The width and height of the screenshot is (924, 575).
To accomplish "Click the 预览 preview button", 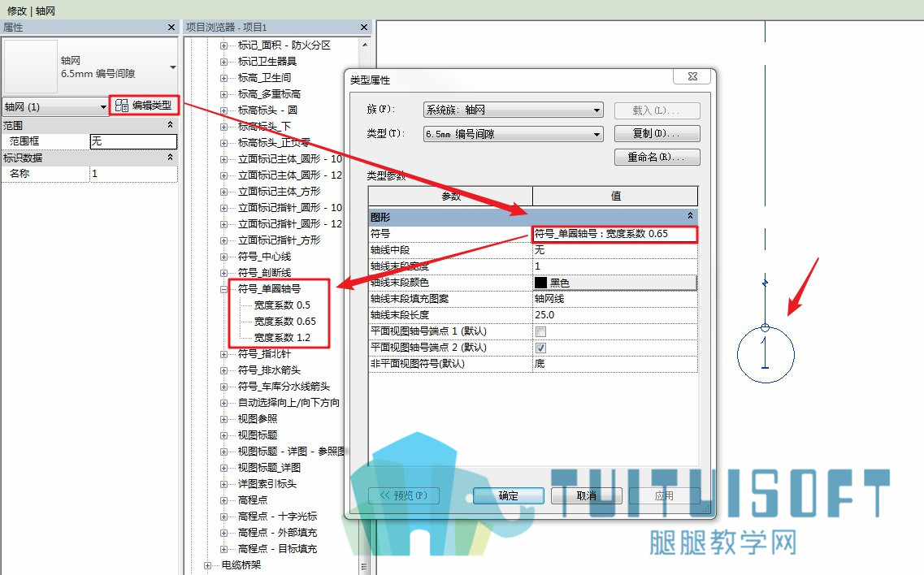I will pos(404,495).
